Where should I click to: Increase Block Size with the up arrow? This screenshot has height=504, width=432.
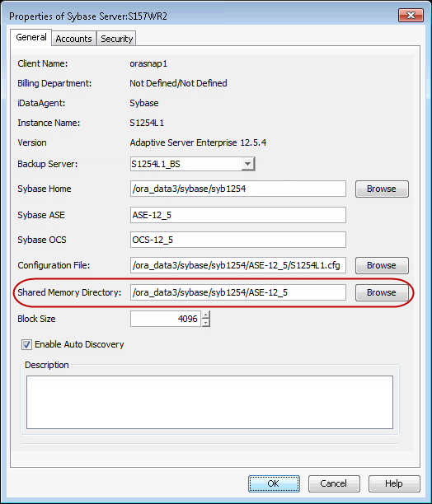click(x=206, y=315)
